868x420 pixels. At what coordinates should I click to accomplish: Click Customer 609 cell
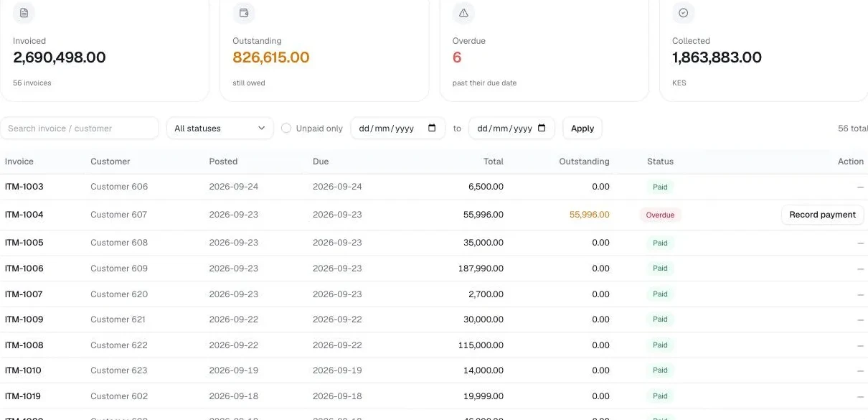(119, 269)
